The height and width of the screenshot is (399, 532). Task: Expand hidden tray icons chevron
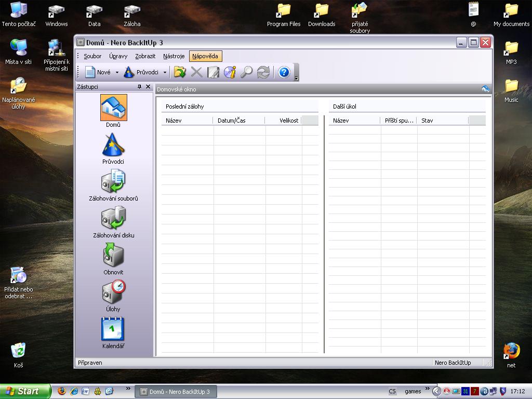436,392
